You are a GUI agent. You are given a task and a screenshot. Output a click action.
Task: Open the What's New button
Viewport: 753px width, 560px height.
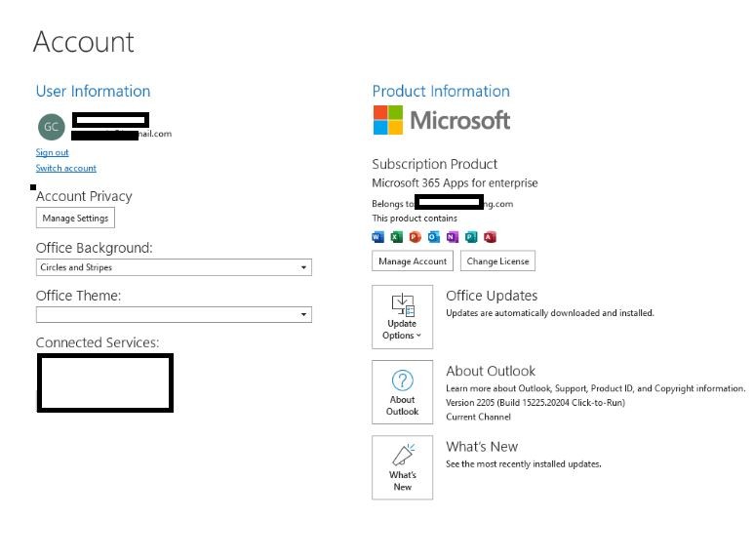(403, 467)
